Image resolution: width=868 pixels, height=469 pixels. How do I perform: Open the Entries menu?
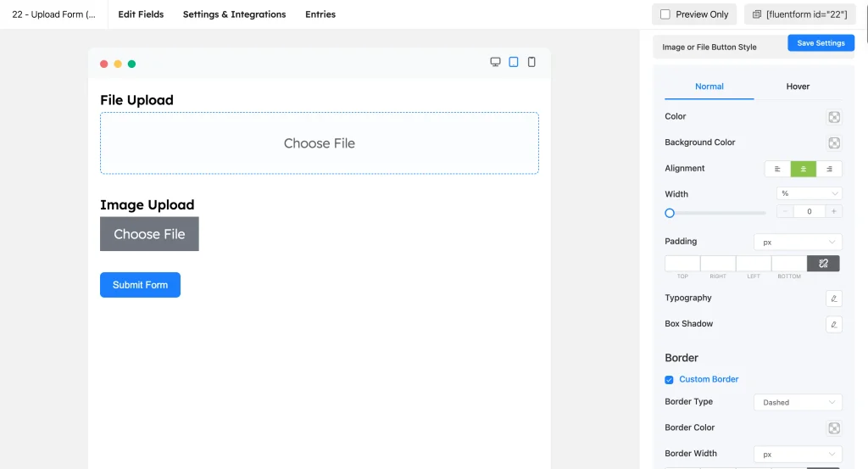tap(320, 14)
